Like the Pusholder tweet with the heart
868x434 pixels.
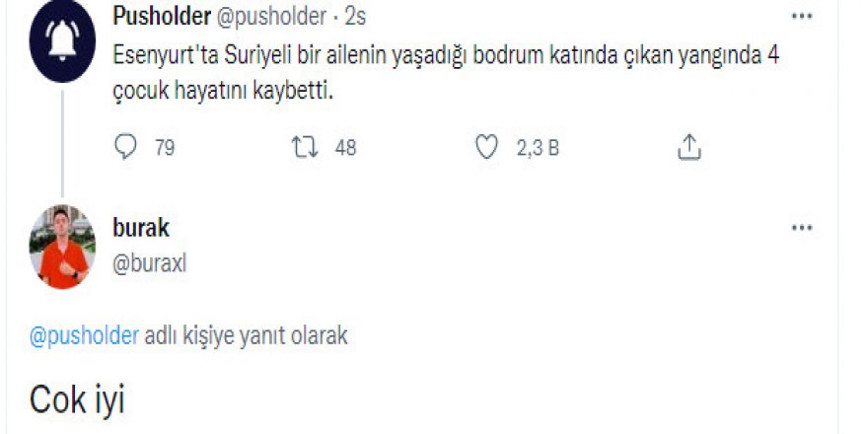485,148
